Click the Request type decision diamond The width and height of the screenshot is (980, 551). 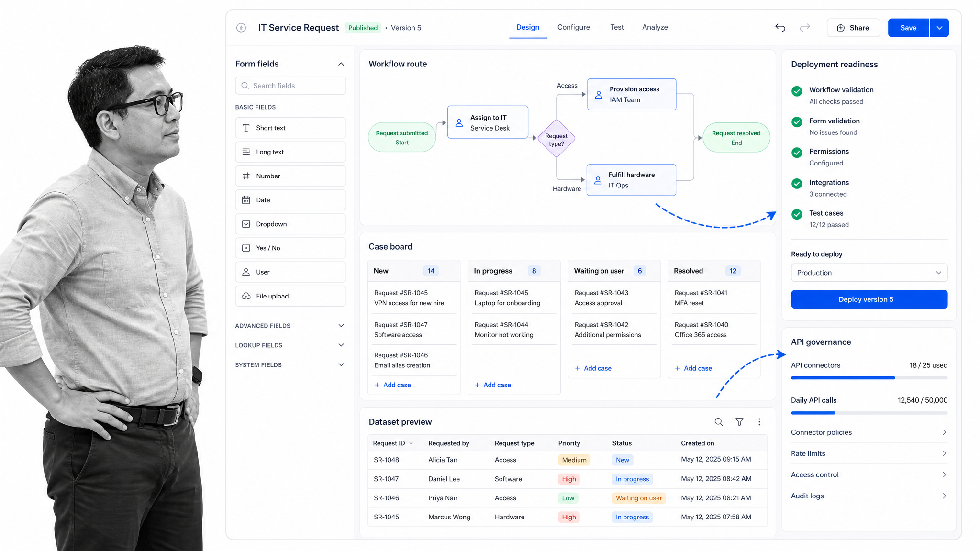click(557, 139)
